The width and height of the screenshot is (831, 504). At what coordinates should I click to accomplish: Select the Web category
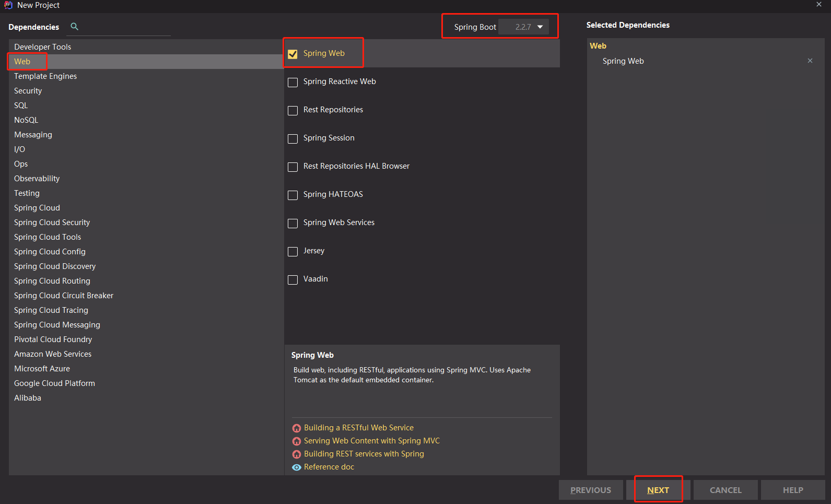click(146, 62)
